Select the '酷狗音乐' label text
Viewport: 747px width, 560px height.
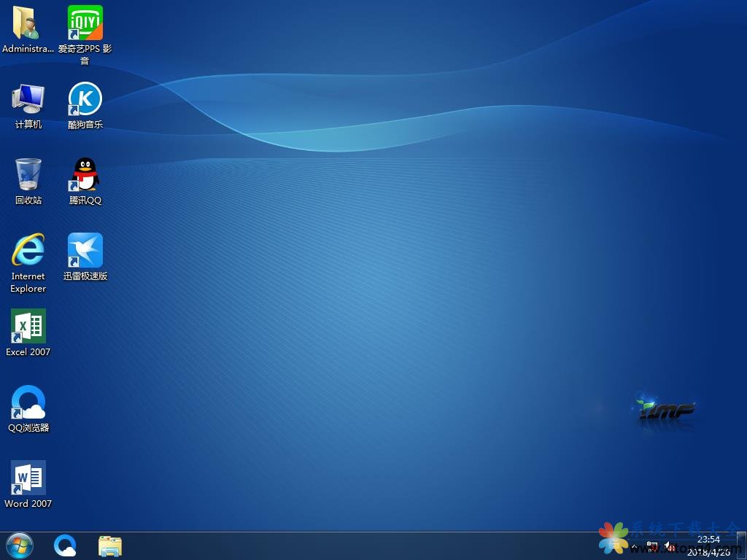point(85,124)
